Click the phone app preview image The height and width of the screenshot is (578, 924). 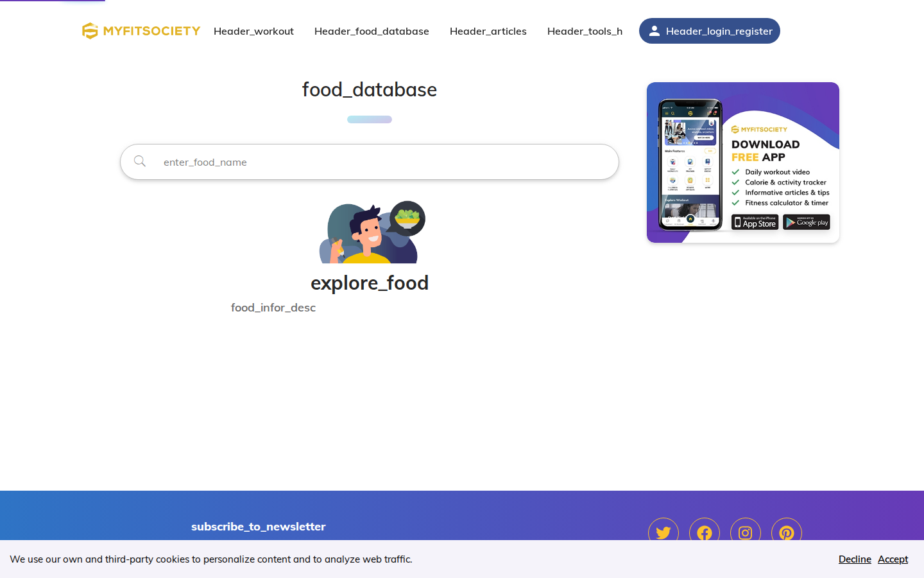[690, 164]
